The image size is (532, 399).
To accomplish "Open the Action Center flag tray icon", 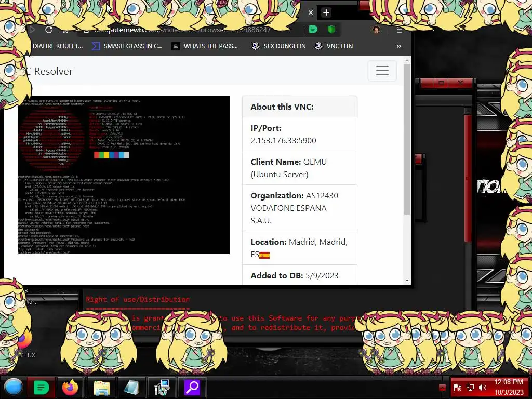I will coord(457,388).
